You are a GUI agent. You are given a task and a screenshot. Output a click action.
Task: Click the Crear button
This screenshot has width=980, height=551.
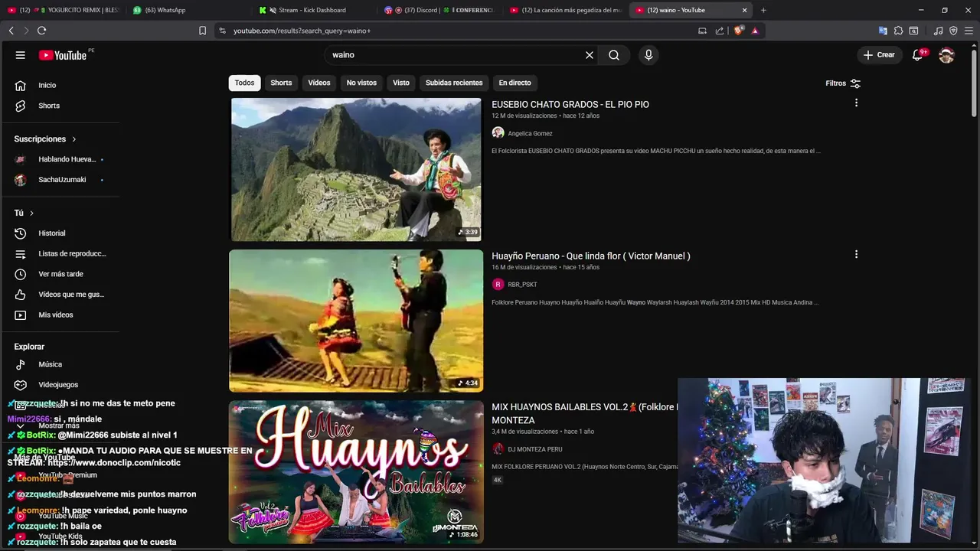[x=879, y=55]
